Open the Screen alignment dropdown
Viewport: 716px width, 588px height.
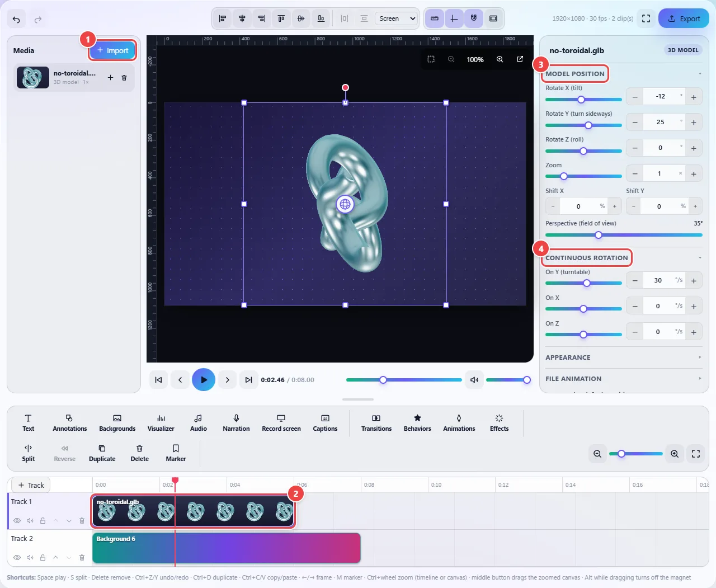click(x=397, y=18)
